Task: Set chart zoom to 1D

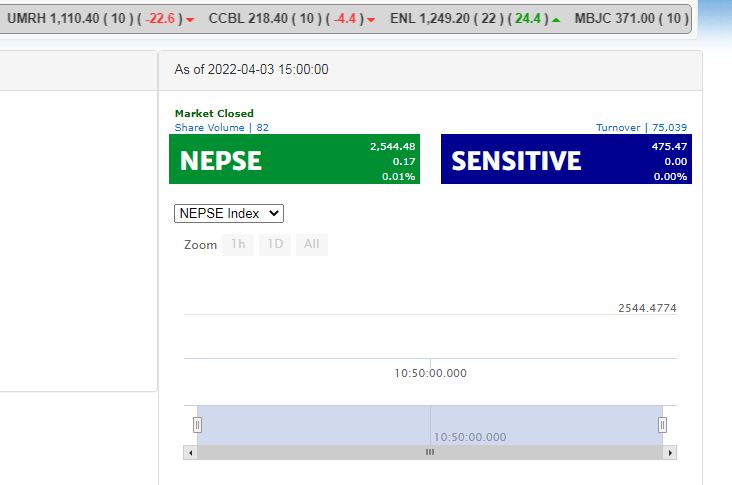Action: tap(274, 245)
